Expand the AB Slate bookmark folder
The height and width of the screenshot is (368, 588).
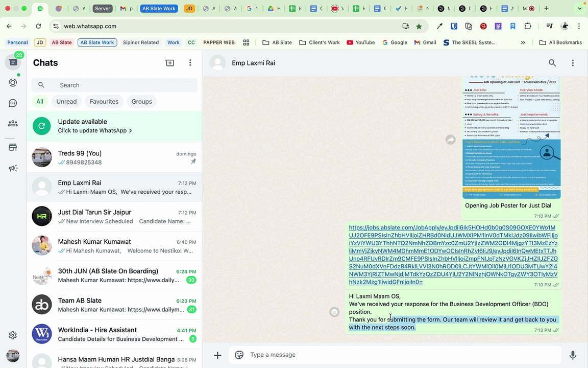(277, 42)
